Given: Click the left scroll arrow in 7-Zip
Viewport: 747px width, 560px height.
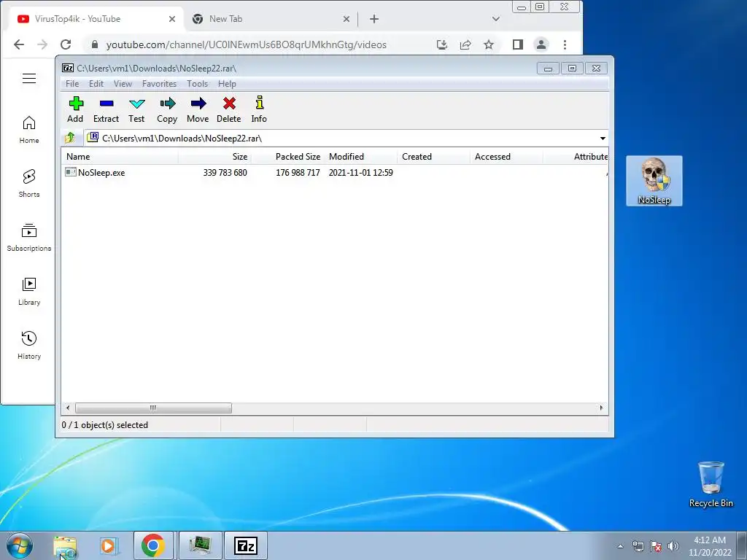Looking at the screenshot, I should tap(68, 408).
